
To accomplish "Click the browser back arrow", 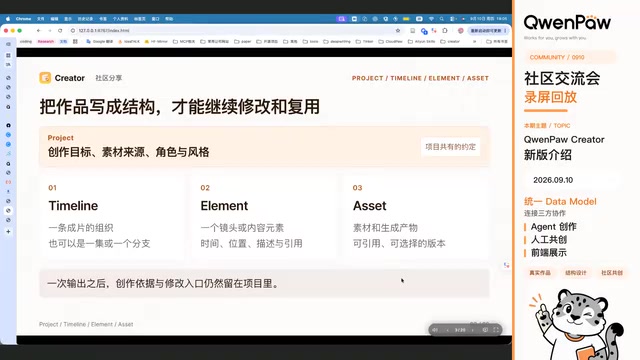I will click(38, 31).
